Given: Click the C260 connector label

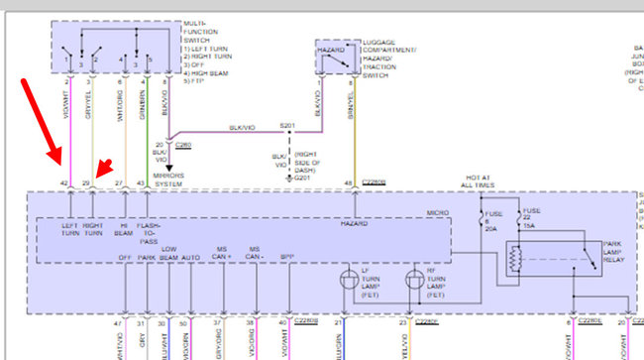Looking at the screenshot, I should [x=183, y=145].
